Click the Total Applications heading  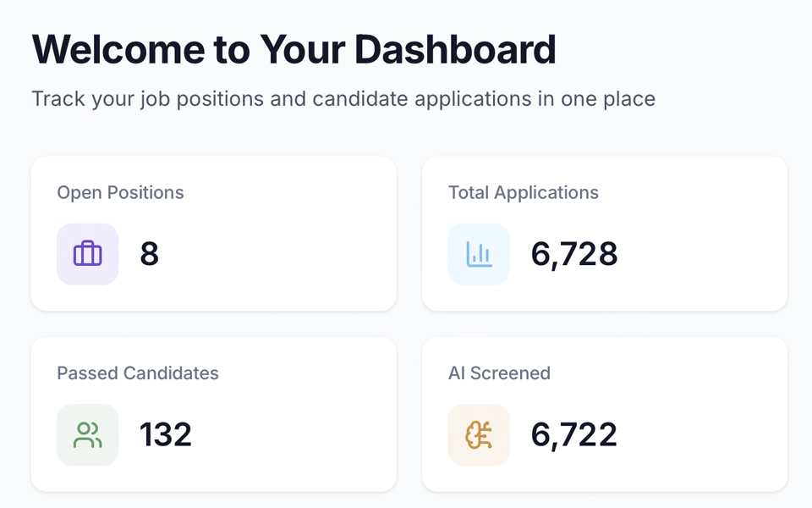pyautogui.click(x=523, y=192)
